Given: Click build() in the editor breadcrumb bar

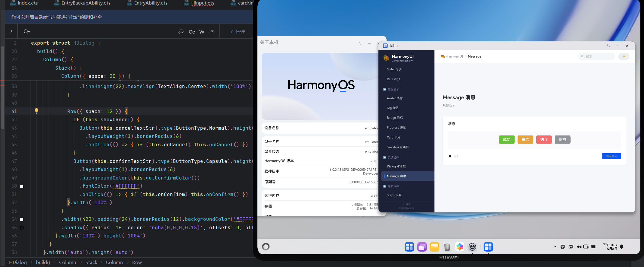Looking at the screenshot, I should (43, 262).
